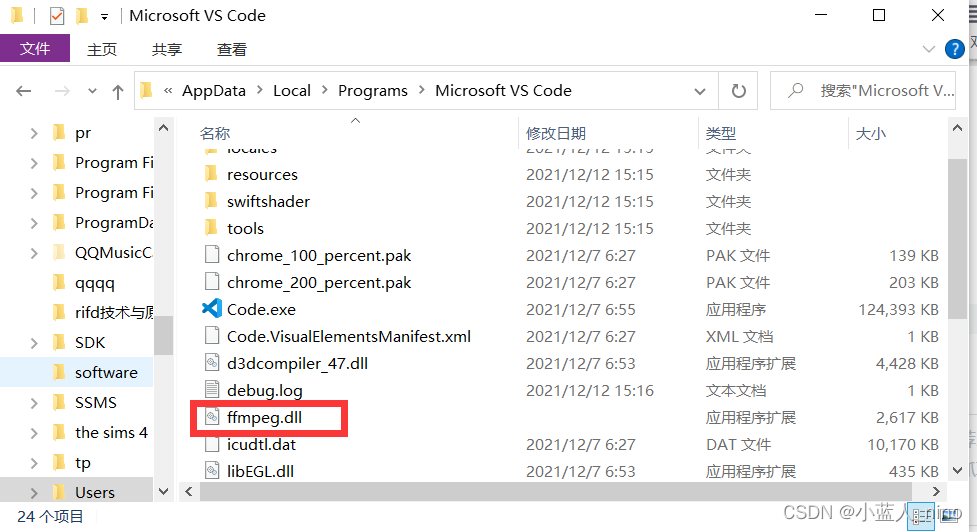Select debug.log file icon
Viewport: 977px width, 532px height.
[x=212, y=390]
